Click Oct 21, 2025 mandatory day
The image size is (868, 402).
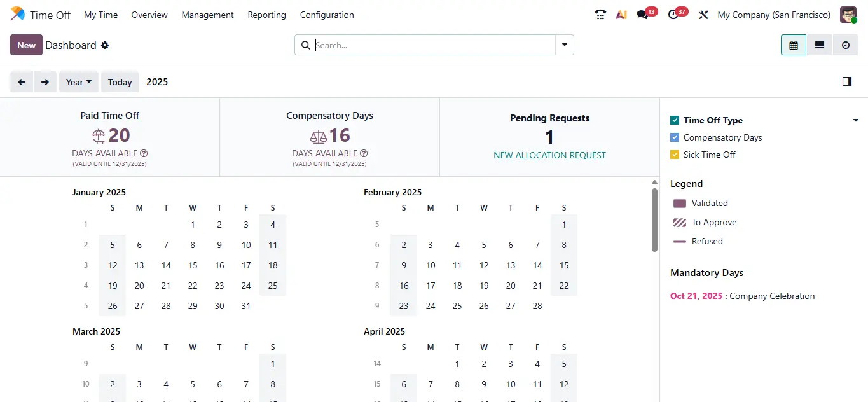click(x=696, y=296)
